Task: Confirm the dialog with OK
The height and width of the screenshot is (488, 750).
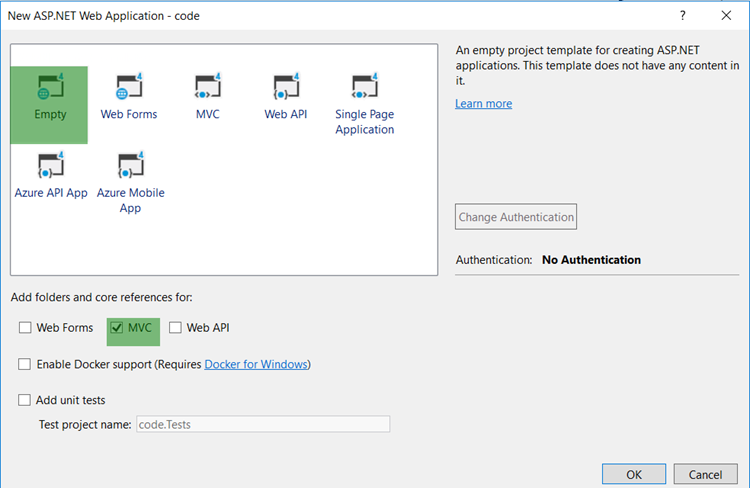Action: 634,474
